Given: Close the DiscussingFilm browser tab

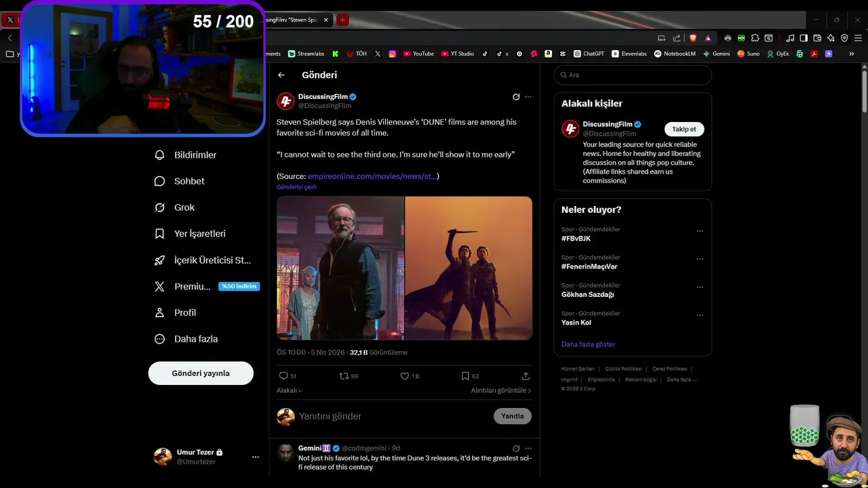Looking at the screenshot, I should [326, 20].
